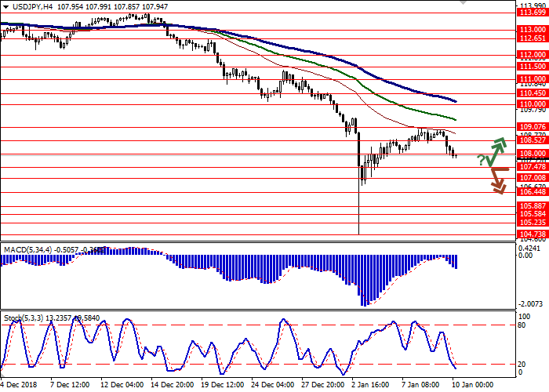Click the gray chart shift triangle marker
Screen dimensions: 549x392
tap(462, 4)
